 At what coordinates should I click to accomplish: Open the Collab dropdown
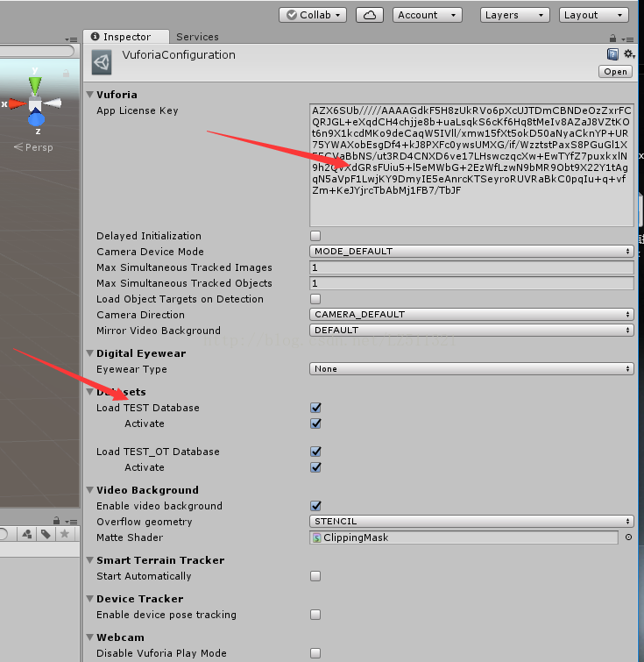[313, 15]
